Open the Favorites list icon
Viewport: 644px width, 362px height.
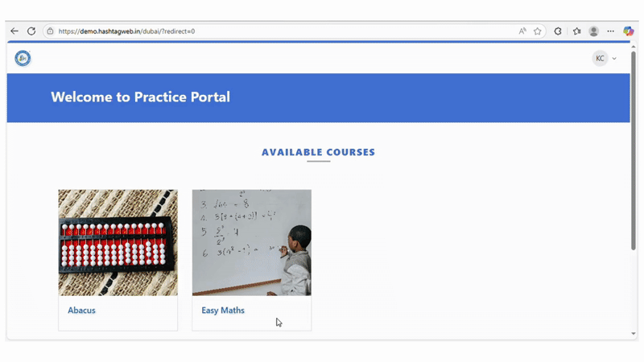[577, 31]
